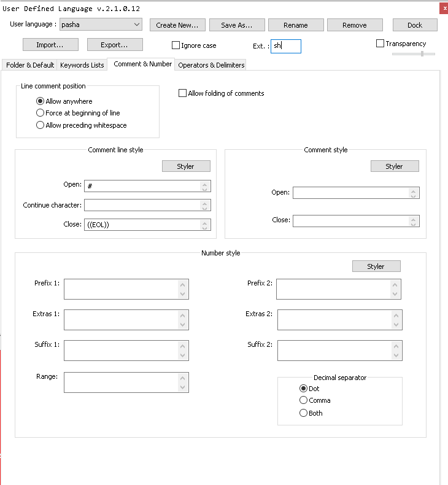Click the Comment style Open field
Screen dimensions: 448x485
(x=356, y=193)
